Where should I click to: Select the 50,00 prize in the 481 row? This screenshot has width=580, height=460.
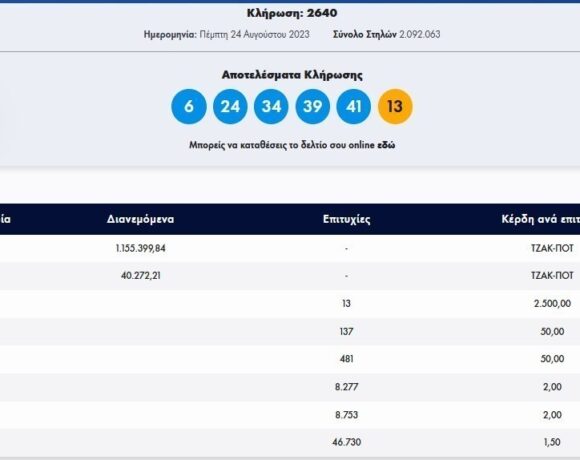coord(552,359)
